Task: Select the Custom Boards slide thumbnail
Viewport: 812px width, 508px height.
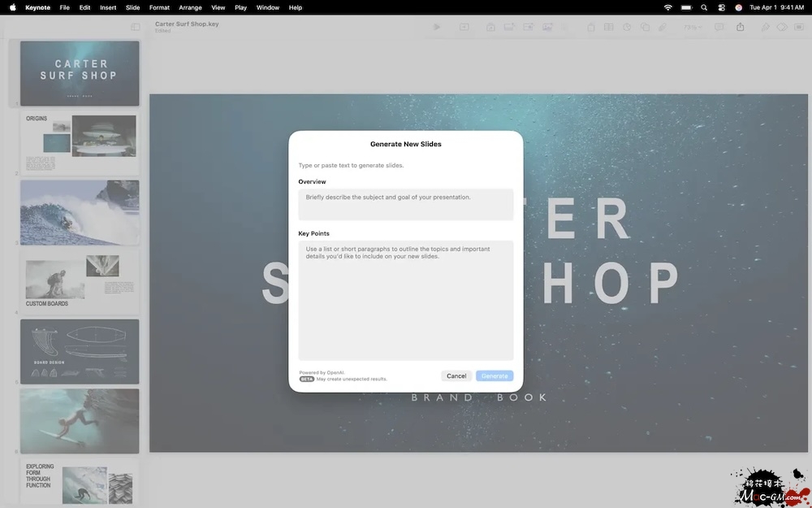Action: 80,281
